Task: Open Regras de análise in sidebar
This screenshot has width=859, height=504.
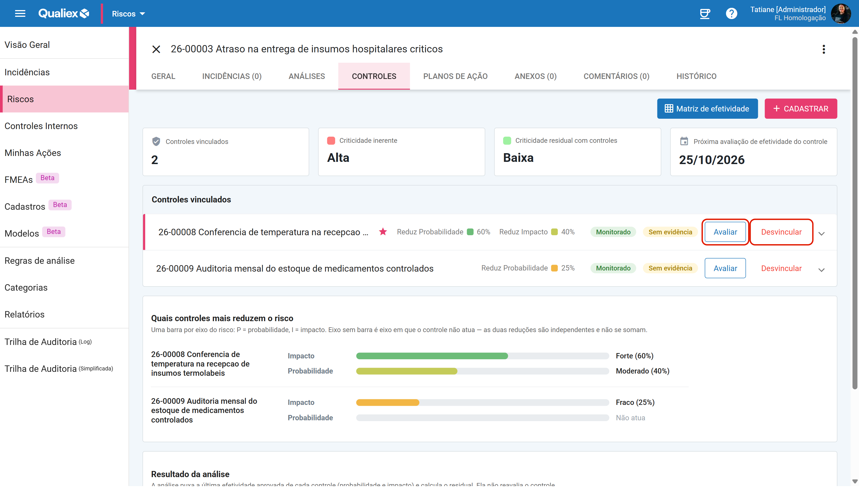Action: point(64,260)
